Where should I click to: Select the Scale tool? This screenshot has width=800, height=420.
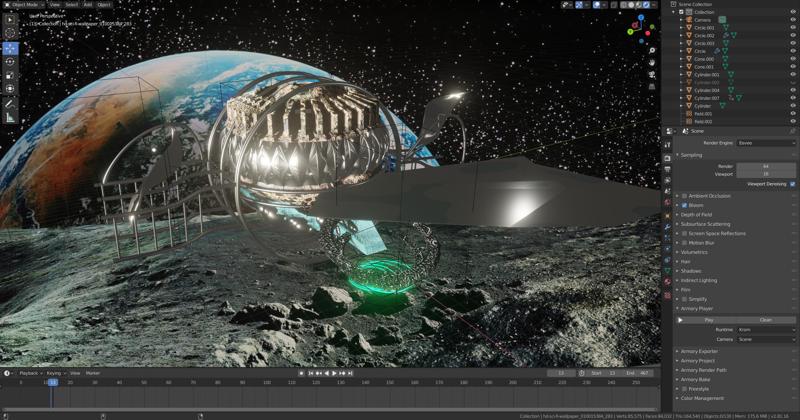[x=10, y=75]
